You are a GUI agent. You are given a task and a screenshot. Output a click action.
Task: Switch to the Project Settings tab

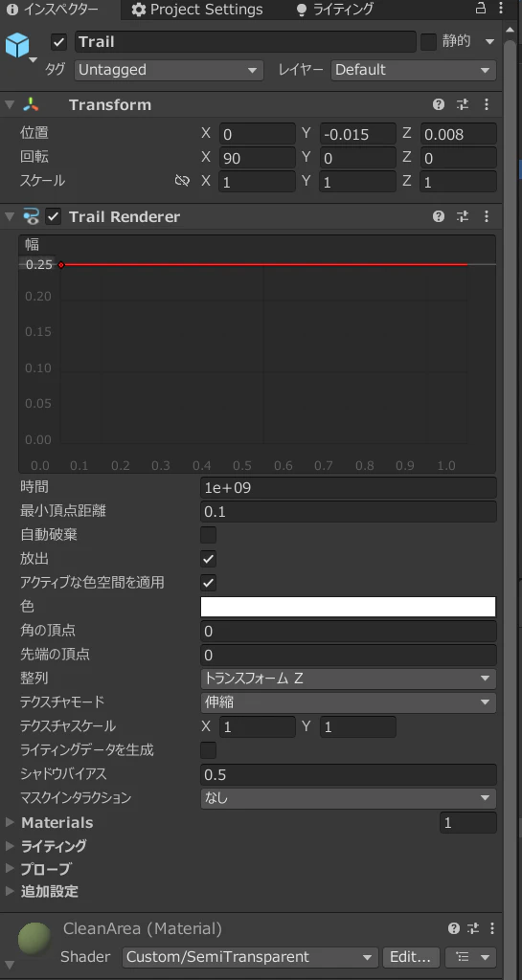(197, 10)
